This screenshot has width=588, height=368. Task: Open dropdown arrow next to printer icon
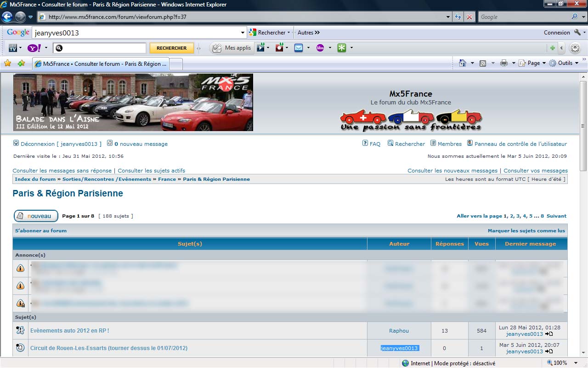click(x=514, y=63)
